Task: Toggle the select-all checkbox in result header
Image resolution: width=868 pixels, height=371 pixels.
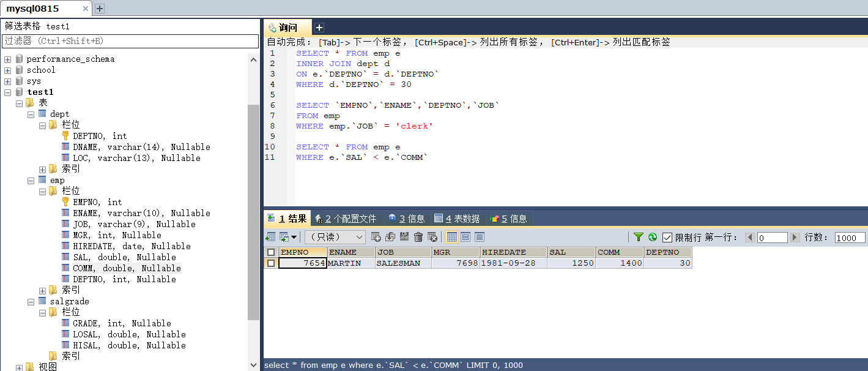Action: 271,252
